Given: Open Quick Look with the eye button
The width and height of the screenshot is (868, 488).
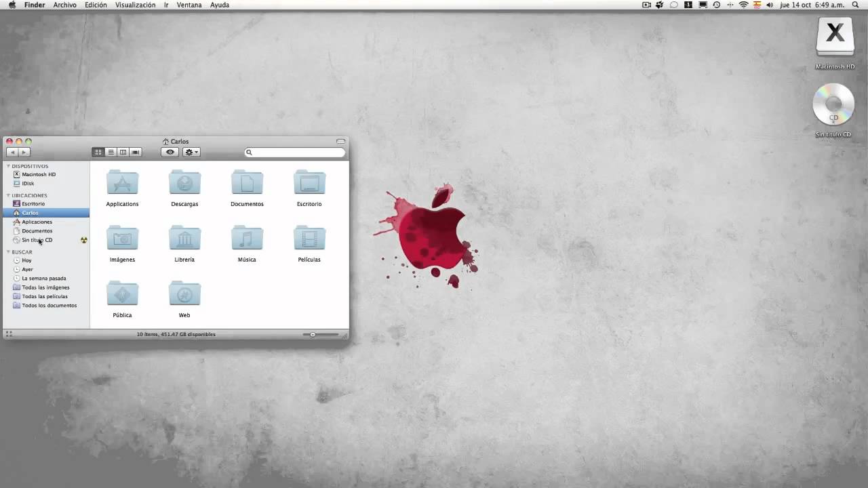Looking at the screenshot, I should (x=170, y=152).
